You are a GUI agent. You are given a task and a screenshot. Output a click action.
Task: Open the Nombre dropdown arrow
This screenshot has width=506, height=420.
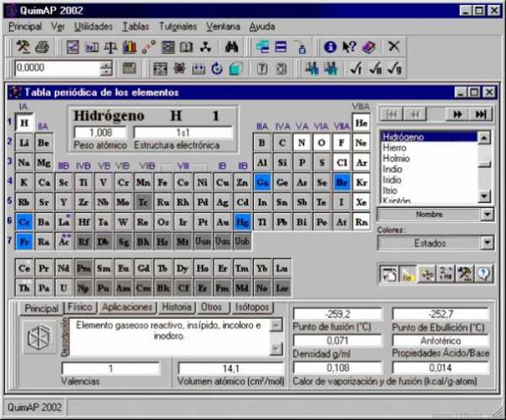(487, 214)
